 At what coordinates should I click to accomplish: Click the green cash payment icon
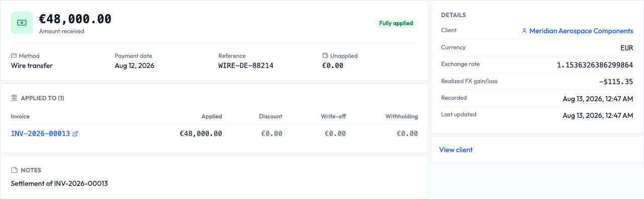[x=22, y=23]
